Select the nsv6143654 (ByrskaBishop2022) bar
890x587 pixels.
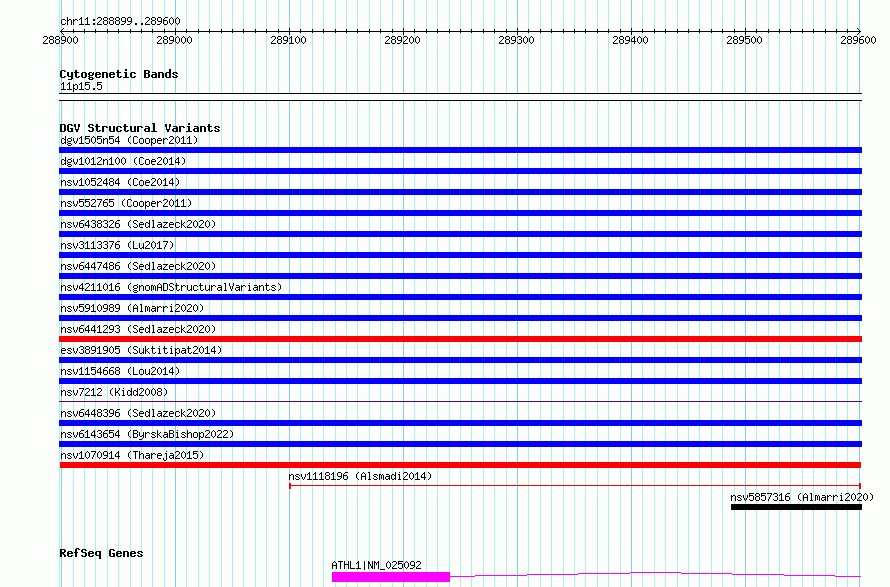coord(460,444)
